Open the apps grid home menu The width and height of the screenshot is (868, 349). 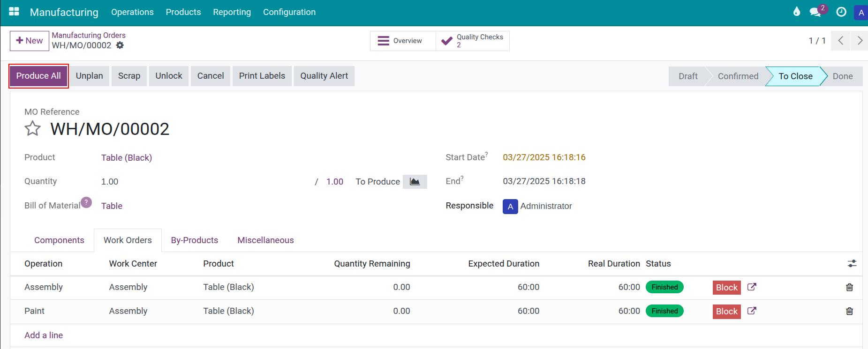[14, 12]
